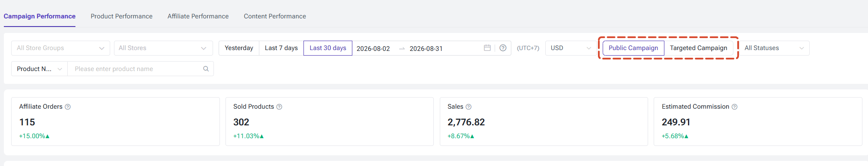This screenshot has width=868, height=166.
Task: Select the Yesterday date range
Action: coord(239,48)
